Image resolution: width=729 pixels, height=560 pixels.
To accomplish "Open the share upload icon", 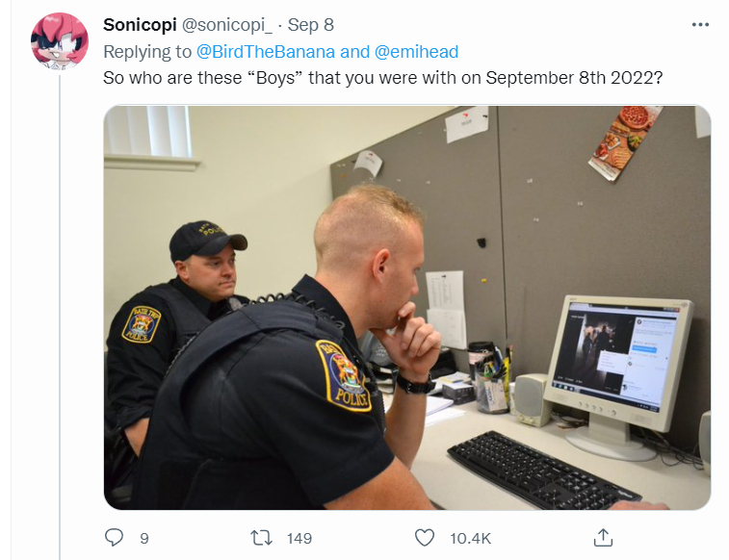I will click(603, 537).
